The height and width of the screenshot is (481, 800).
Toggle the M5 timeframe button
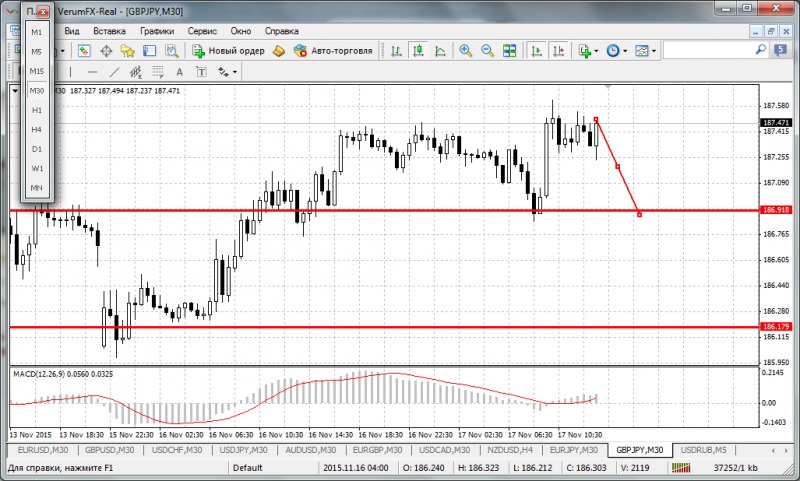(37, 51)
